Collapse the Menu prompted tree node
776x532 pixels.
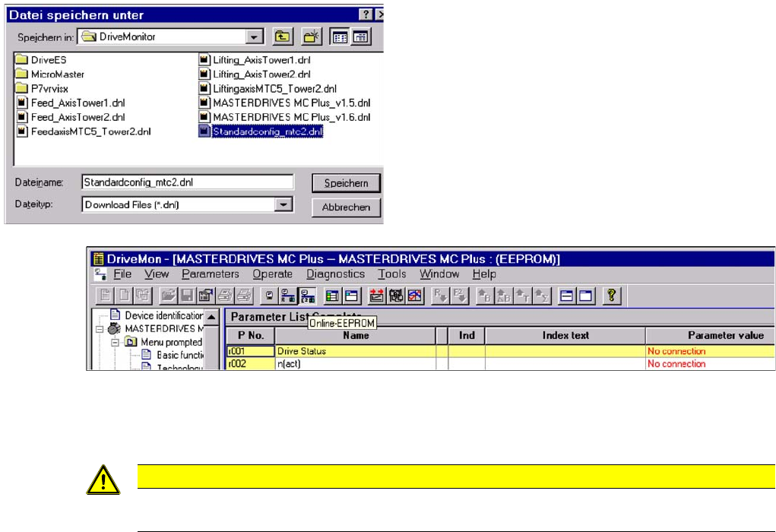tap(115, 342)
